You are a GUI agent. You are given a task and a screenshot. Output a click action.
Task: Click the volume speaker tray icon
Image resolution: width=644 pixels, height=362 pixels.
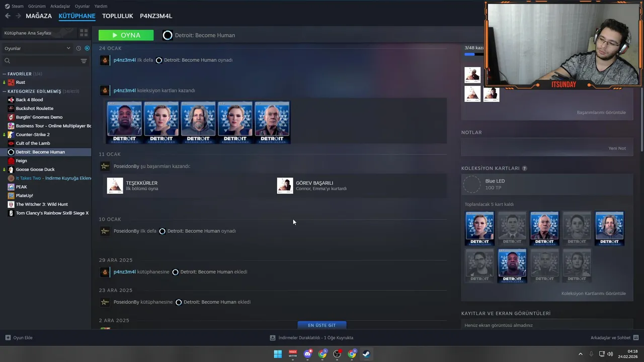pos(610,354)
